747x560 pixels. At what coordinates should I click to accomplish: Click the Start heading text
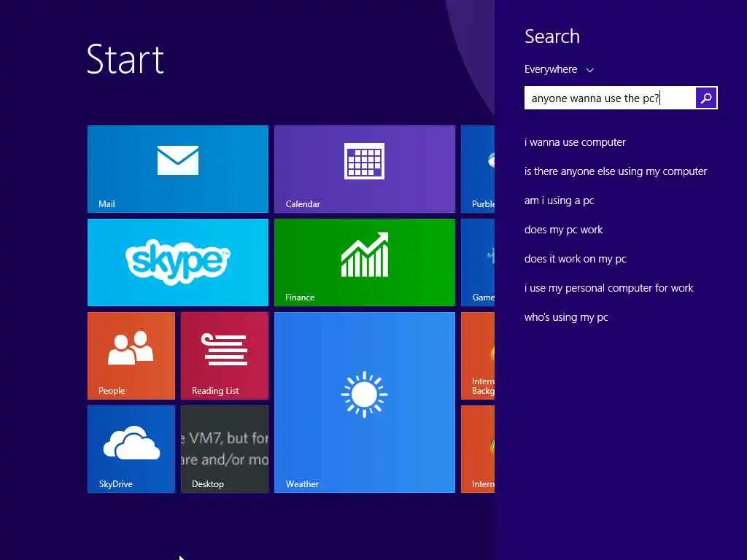click(x=125, y=60)
